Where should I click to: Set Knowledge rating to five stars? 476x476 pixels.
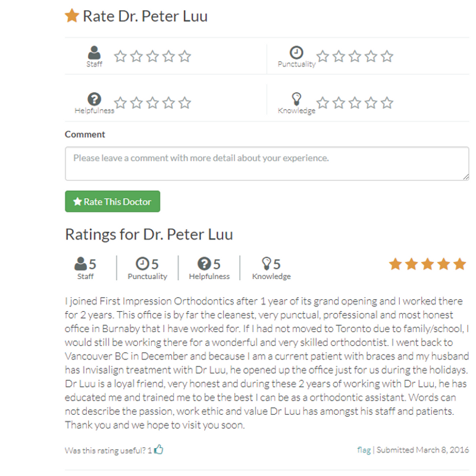[x=387, y=103]
